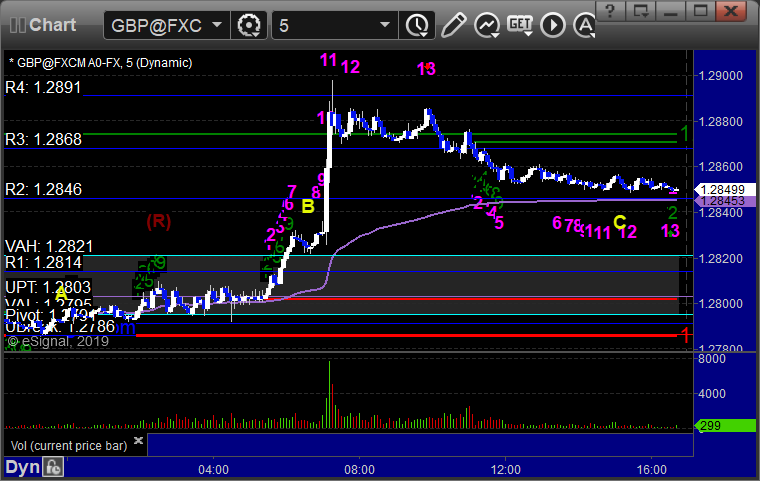Viewport: 760px width, 481px height.
Task: Click the 08:00 time axis label
Action: (359, 469)
